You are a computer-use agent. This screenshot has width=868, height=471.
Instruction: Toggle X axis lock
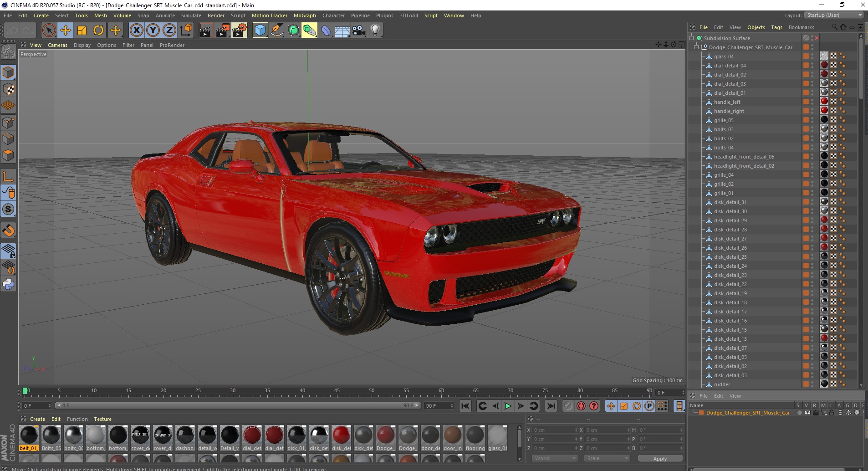pyautogui.click(x=136, y=31)
